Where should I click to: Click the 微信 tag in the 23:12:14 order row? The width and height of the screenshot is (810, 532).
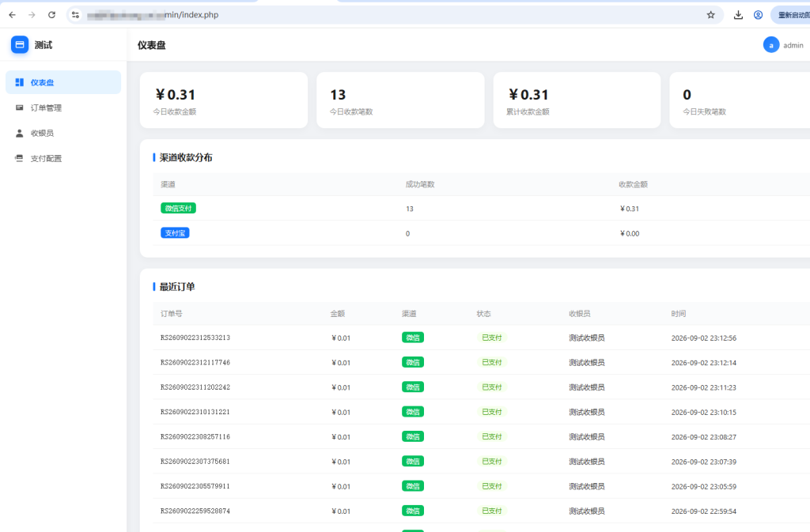click(413, 362)
